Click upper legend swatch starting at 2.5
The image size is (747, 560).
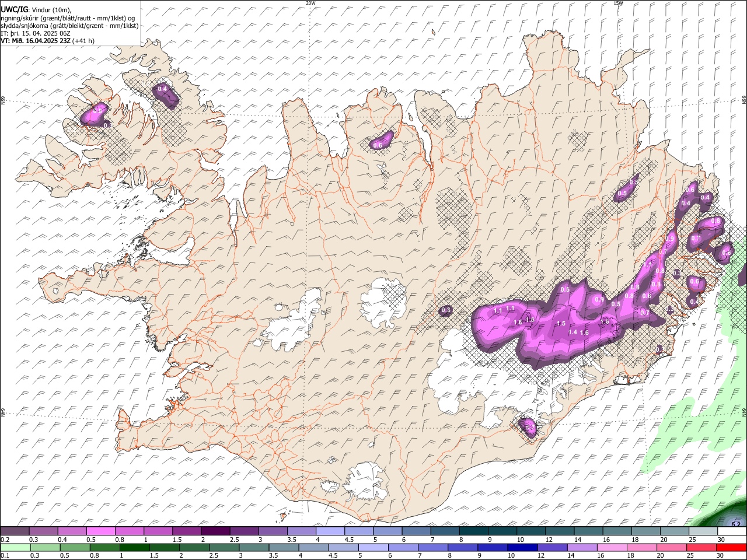click(243, 531)
